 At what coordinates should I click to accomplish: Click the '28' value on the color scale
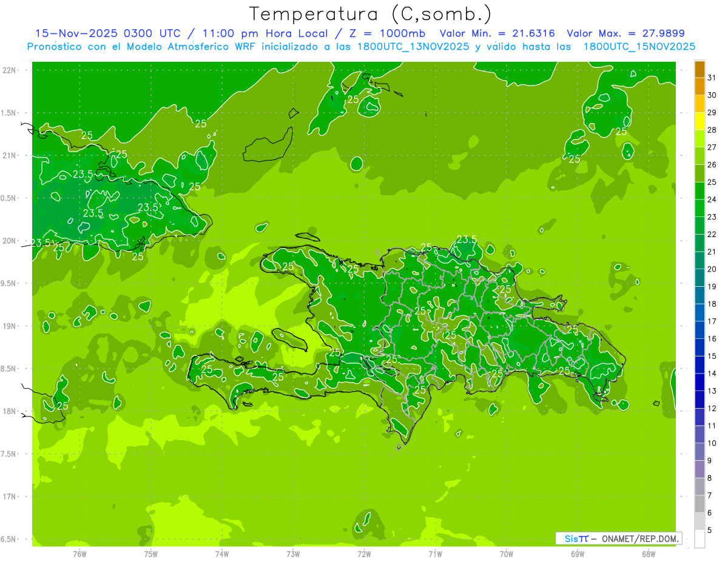click(x=712, y=130)
